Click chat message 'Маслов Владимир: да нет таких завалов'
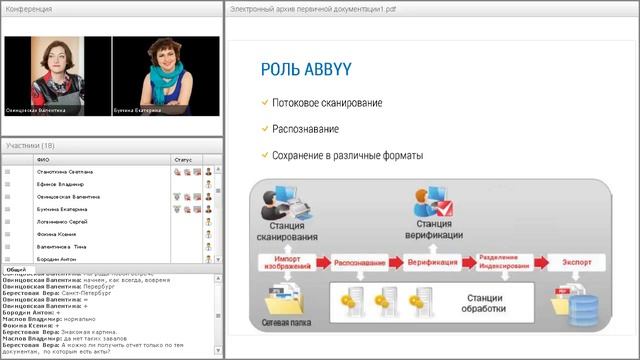 [x=64, y=338]
